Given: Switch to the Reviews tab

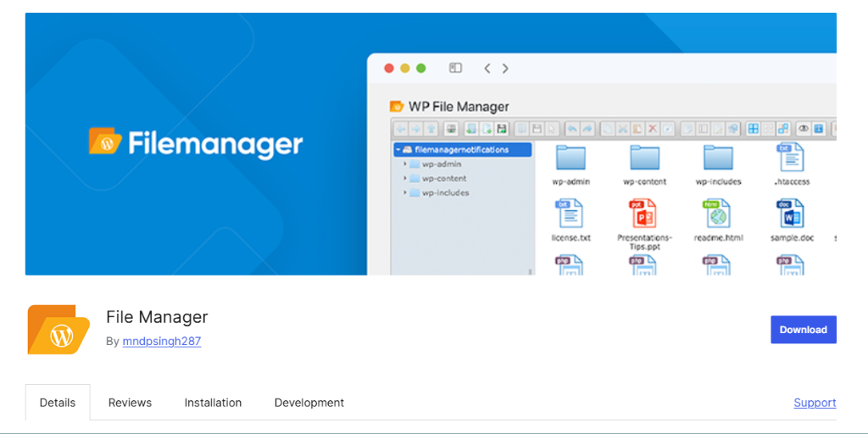Looking at the screenshot, I should point(130,403).
